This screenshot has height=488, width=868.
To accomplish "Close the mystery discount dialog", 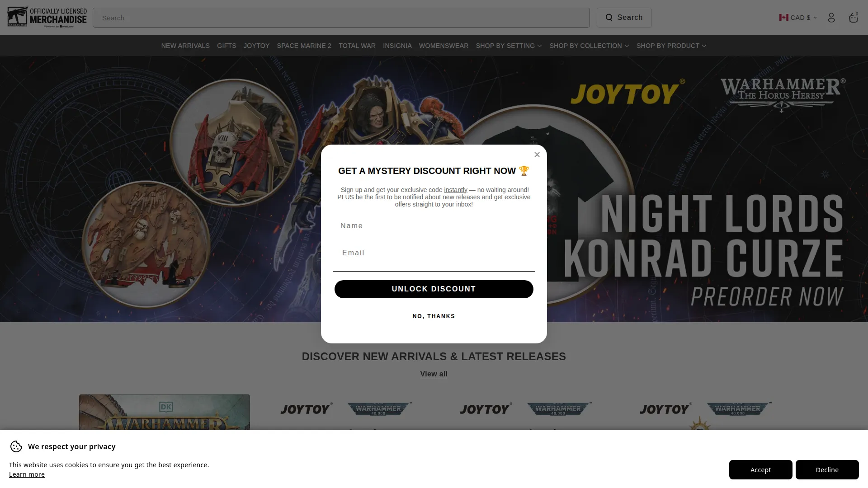I will (x=537, y=155).
